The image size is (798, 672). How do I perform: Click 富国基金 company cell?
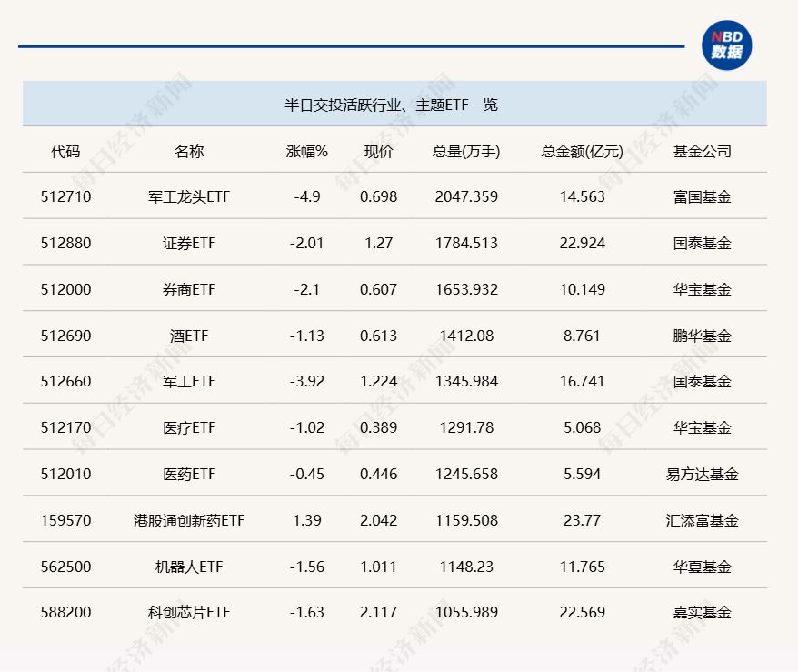coord(703,196)
